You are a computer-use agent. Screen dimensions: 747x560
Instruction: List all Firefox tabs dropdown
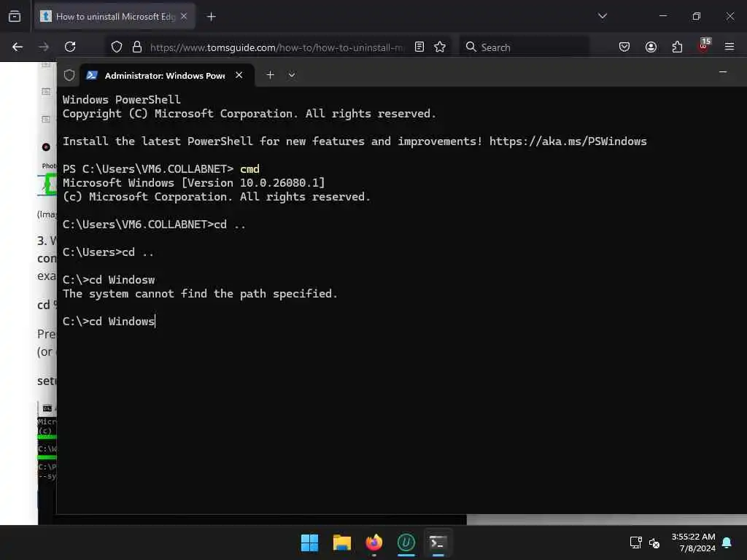click(602, 16)
